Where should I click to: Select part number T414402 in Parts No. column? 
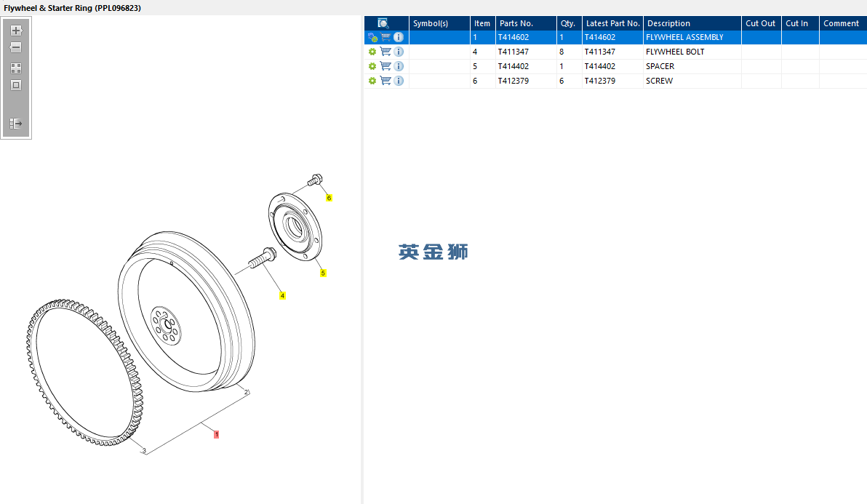pyautogui.click(x=513, y=66)
